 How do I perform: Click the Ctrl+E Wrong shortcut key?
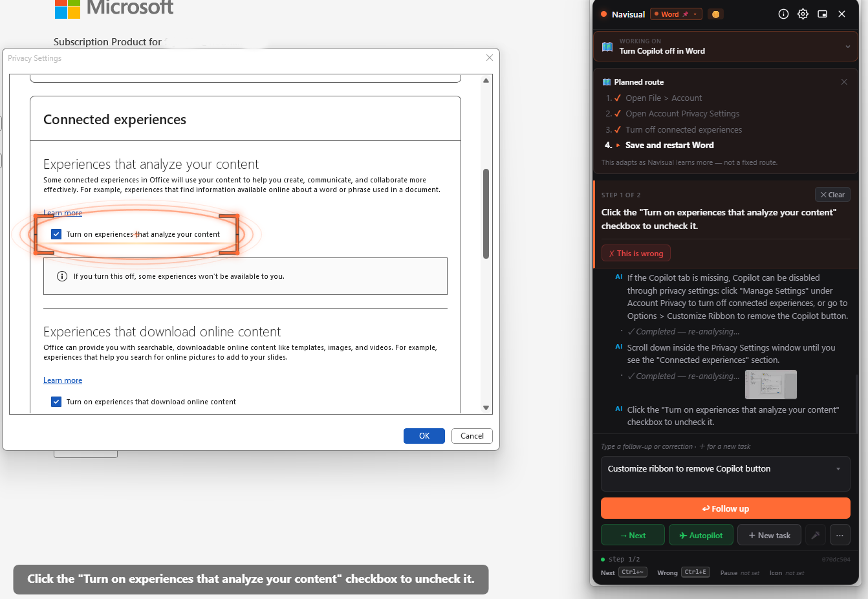click(x=696, y=572)
